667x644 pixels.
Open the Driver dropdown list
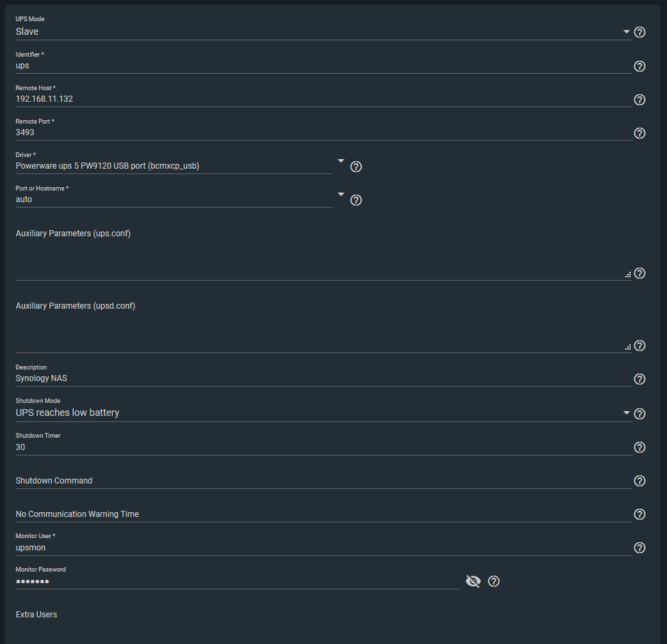(180, 166)
